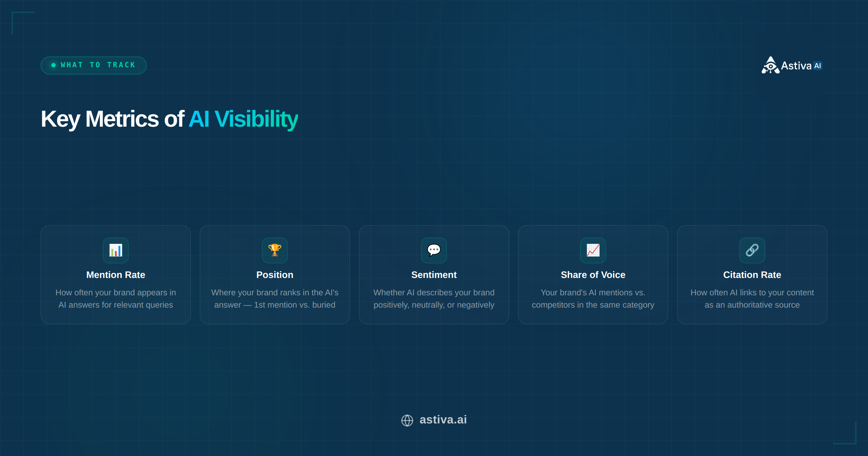Click the teal AI badge in the logo

817,65
